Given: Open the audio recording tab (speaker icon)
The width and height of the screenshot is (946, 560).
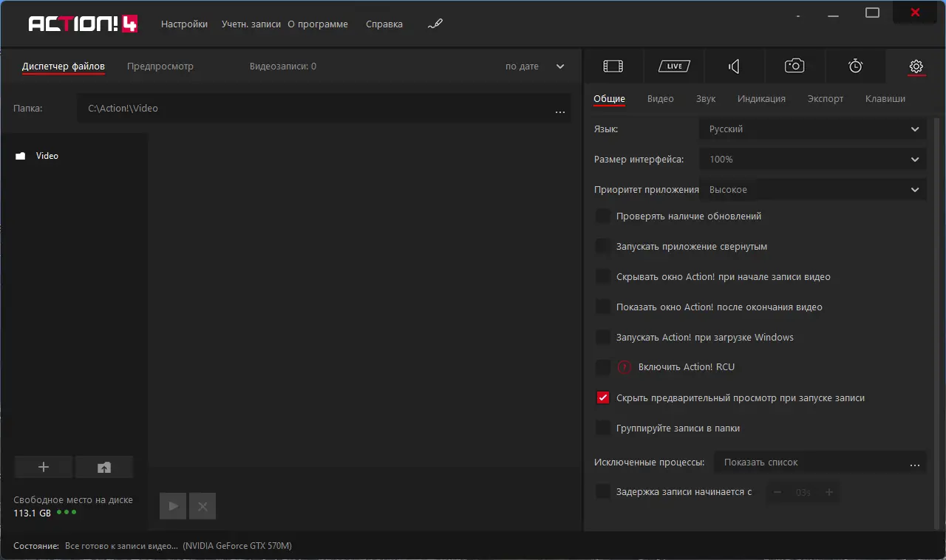Looking at the screenshot, I should click(x=734, y=66).
